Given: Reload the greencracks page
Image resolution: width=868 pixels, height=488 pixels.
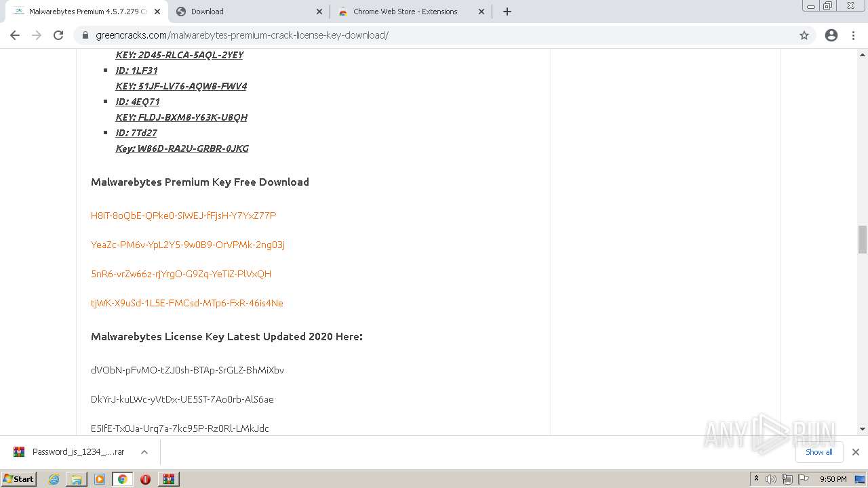Looking at the screenshot, I should click(x=58, y=35).
